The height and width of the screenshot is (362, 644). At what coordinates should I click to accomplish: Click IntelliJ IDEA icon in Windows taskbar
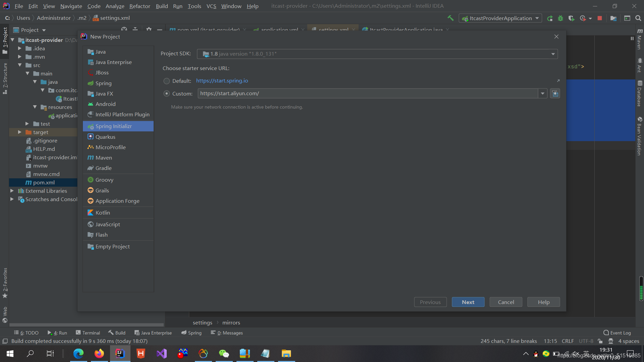tap(120, 353)
